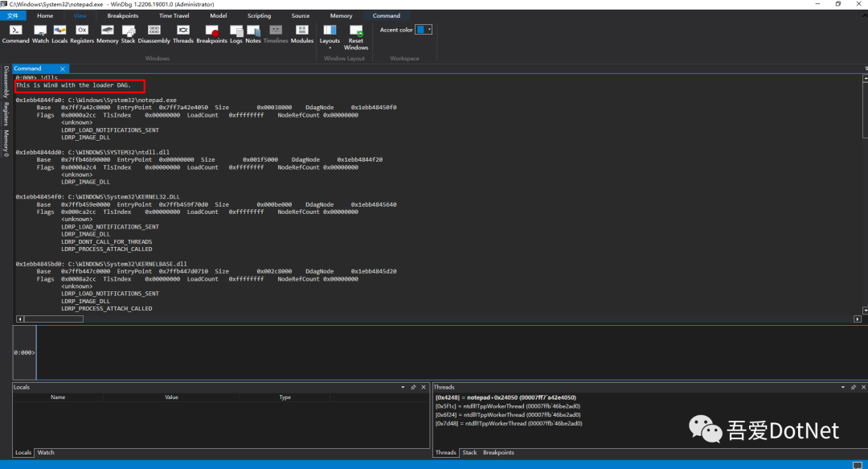Open the Registers window icon
Viewport: 868px width, 469px height.
(x=82, y=34)
